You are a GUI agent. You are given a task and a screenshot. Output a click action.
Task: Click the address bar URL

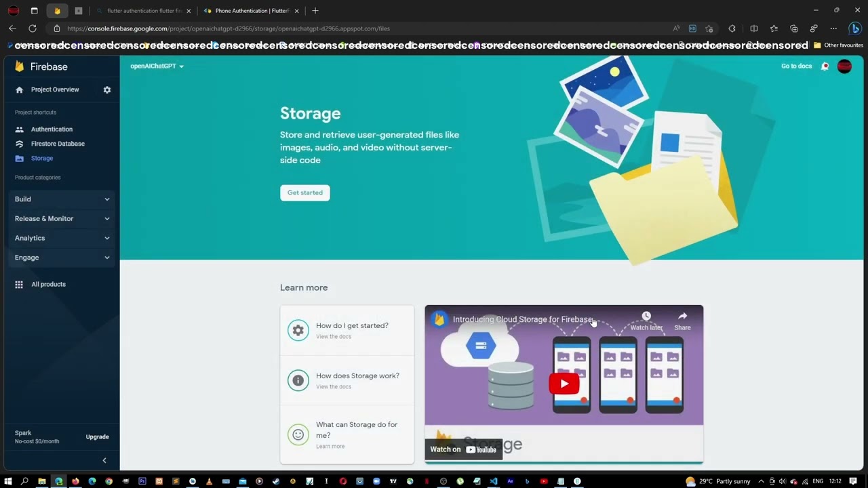[x=229, y=28]
